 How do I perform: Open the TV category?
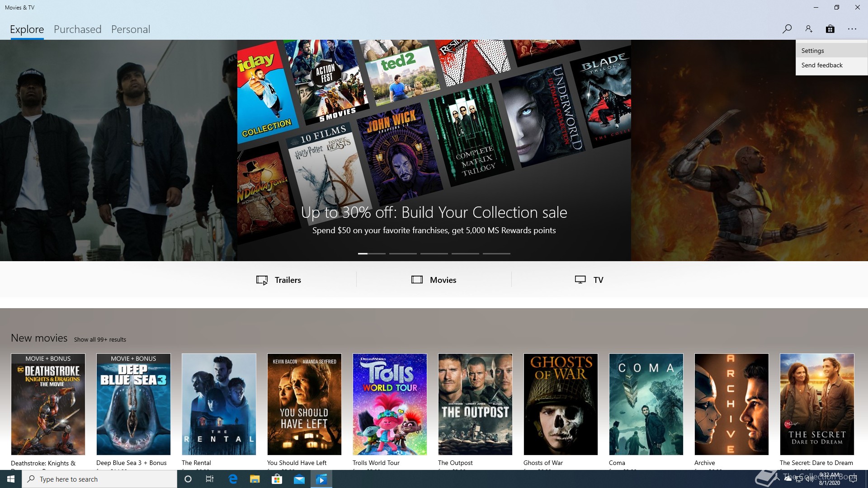coord(589,280)
